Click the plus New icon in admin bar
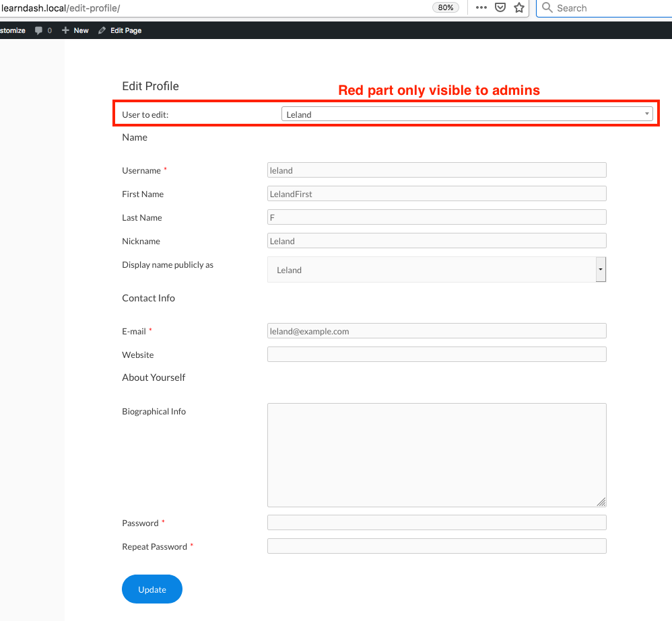This screenshot has width=672, height=621. click(65, 30)
